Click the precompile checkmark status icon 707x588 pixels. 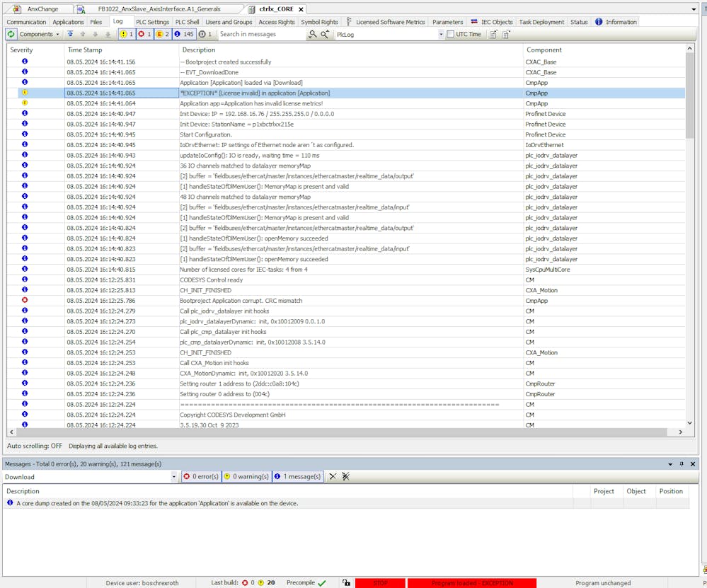click(x=322, y=583)
